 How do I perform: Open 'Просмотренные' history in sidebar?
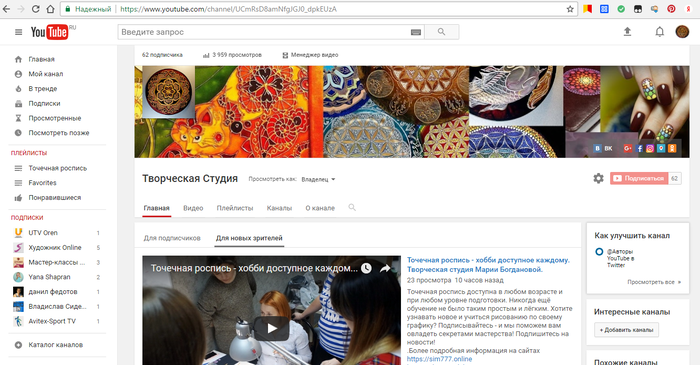point(54,118)
